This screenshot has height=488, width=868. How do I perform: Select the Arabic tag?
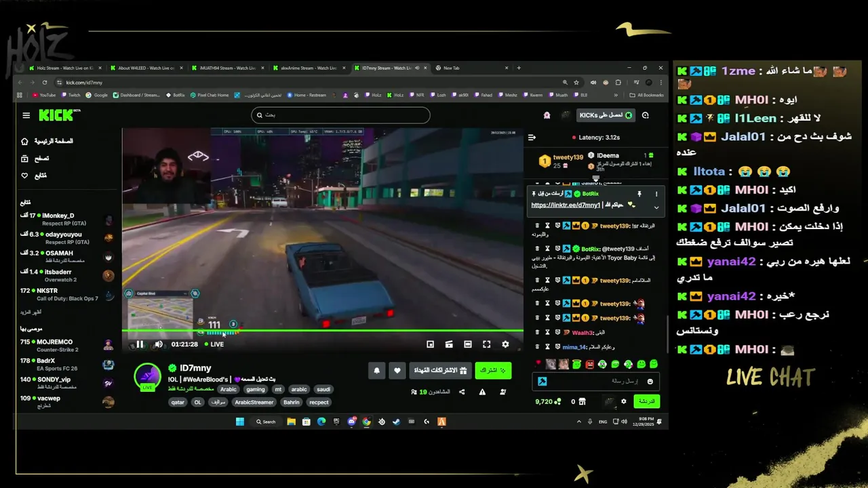(229, 389)
